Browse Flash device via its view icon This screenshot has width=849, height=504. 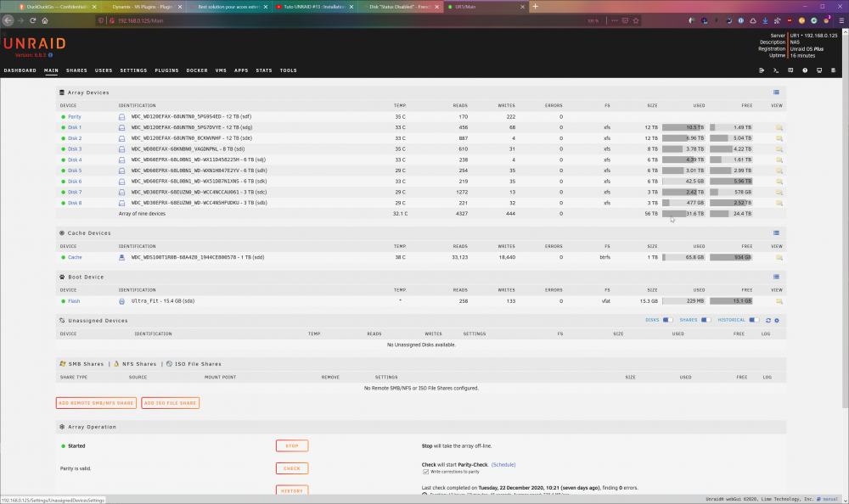[779, 301]
